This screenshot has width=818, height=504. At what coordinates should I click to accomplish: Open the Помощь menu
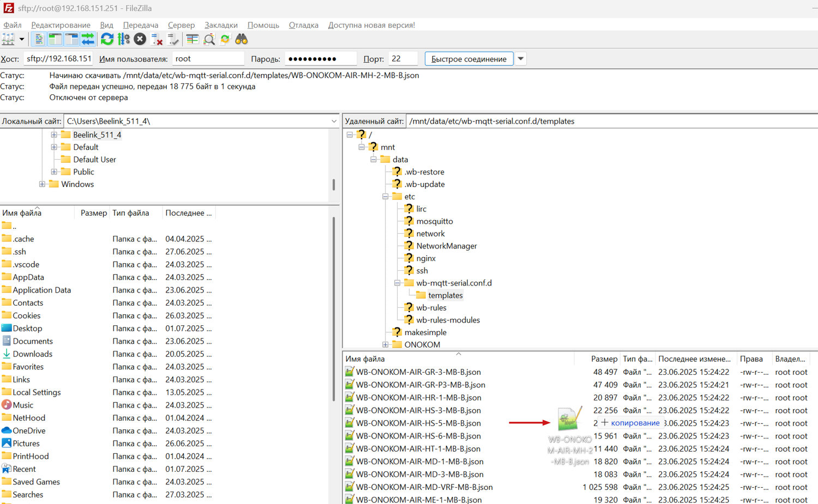(263, 25)
